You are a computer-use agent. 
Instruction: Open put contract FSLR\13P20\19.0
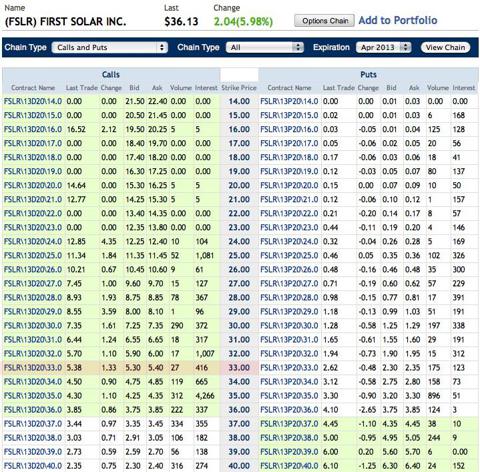point(289,171)
